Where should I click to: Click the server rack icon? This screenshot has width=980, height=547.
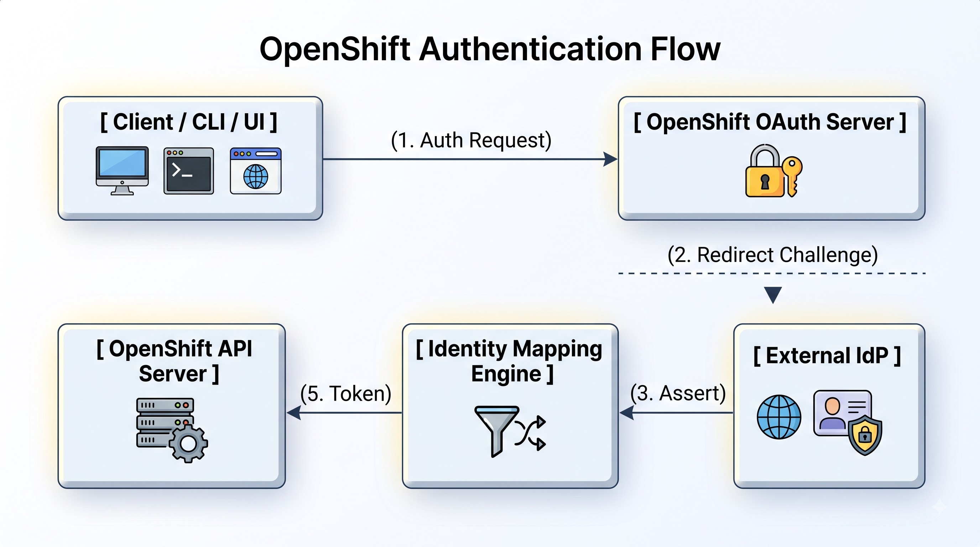coord(165,423)
